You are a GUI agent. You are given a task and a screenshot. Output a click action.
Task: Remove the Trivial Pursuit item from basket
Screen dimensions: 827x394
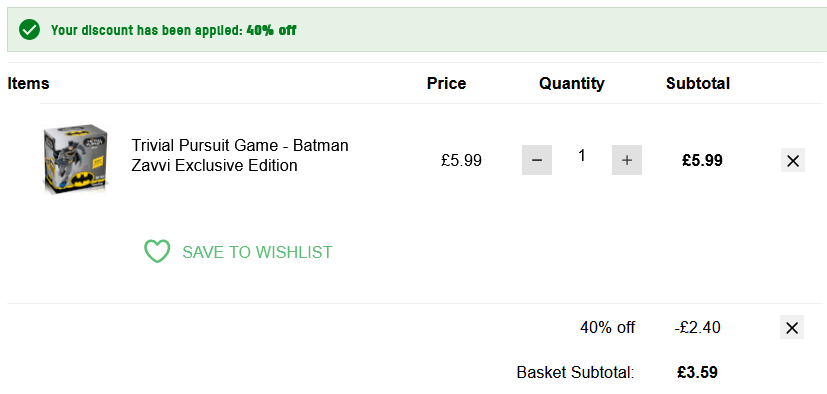click(793, 160)
